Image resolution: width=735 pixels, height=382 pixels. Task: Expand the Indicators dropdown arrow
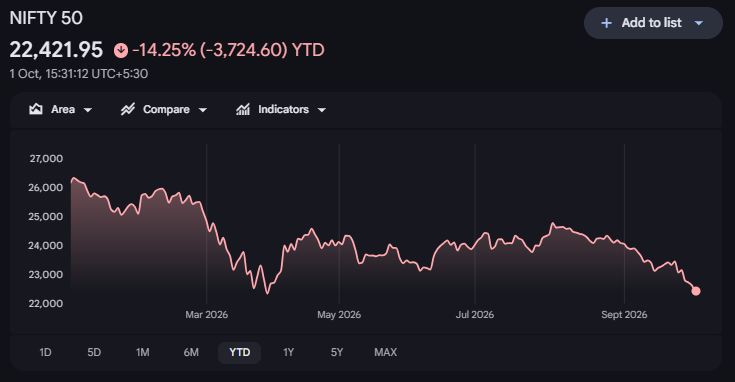tap(322, 110)
